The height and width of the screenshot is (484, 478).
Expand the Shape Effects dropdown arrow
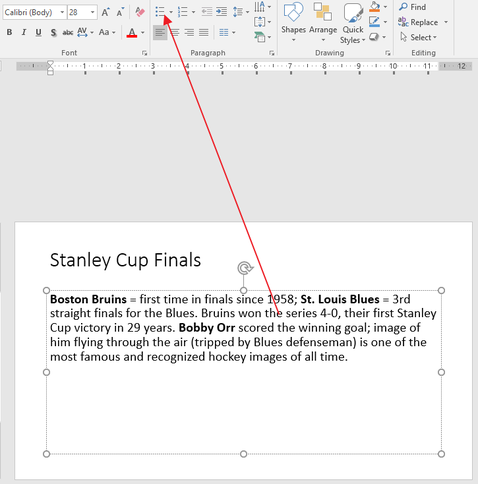point(384,37)
